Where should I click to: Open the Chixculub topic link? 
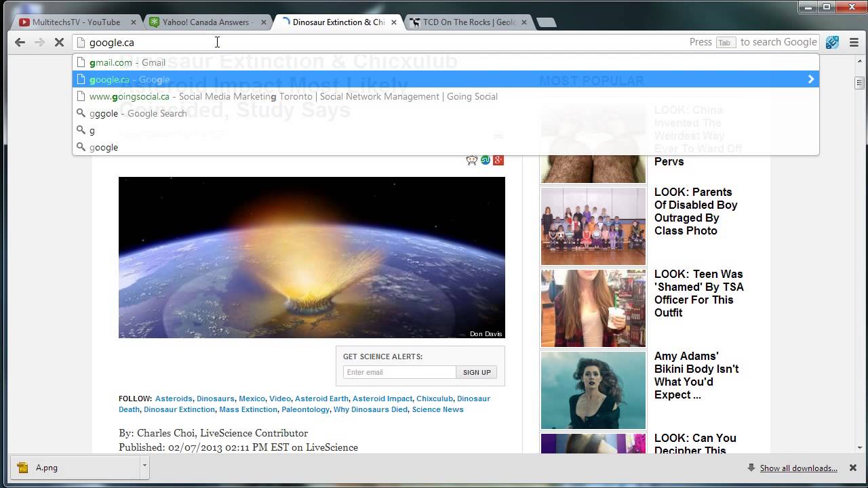pos(435,399)
